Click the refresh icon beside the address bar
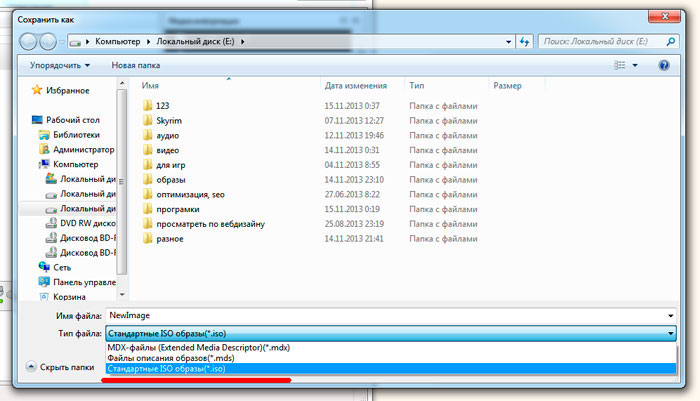The width and height of the screenshot is (700, 401). (x=524, y=42)
